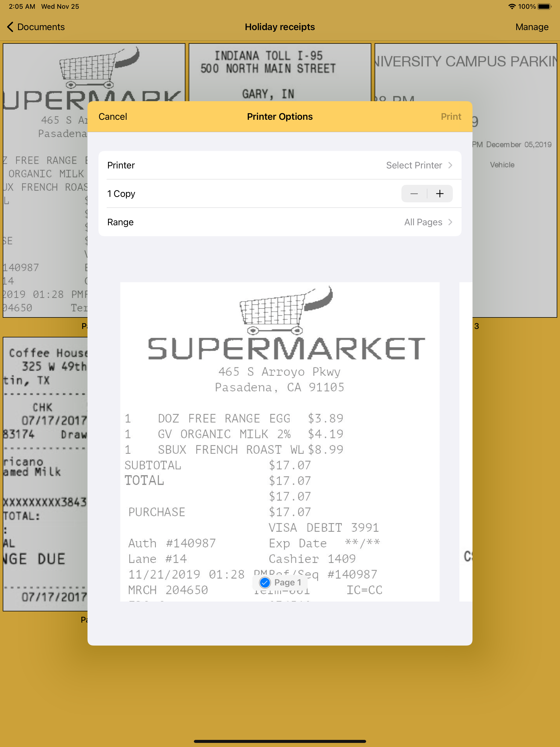Go back to Documents

41,27
